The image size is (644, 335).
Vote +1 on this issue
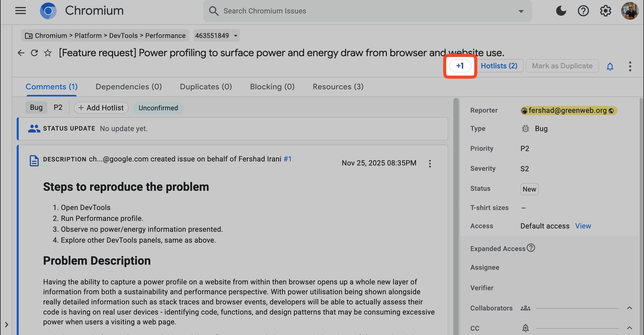(460, 66)
